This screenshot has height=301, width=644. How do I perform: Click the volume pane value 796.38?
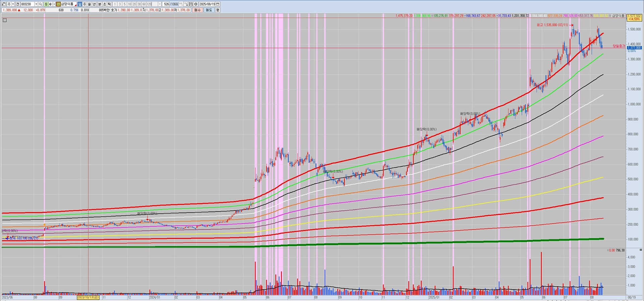[x=621, y=250]
